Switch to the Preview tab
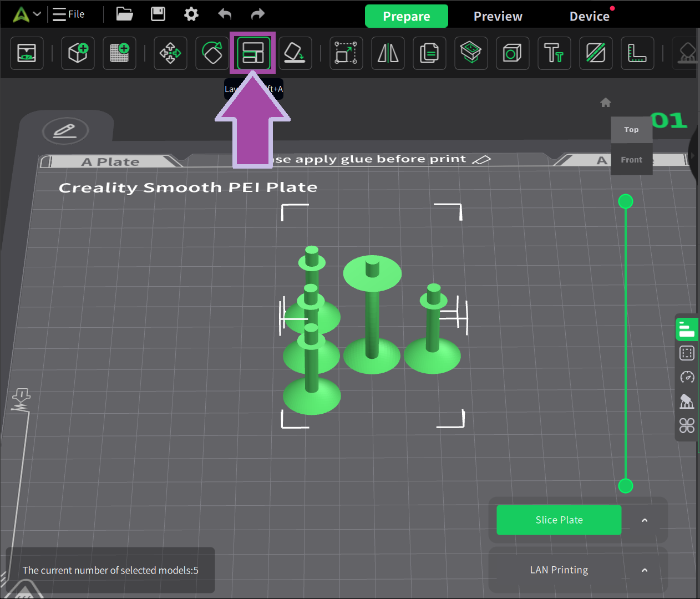This screenshot has height=599, width=700. [x=498, y=17]
